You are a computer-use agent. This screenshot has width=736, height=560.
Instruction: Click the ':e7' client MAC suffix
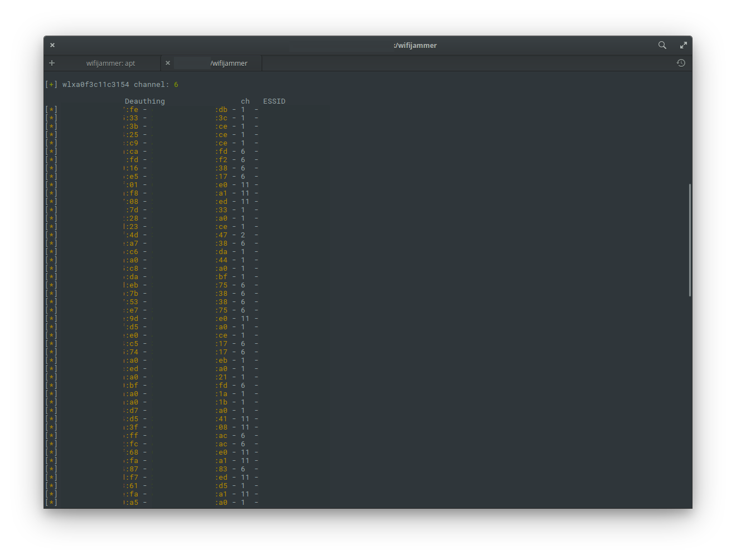click(132, 310)
